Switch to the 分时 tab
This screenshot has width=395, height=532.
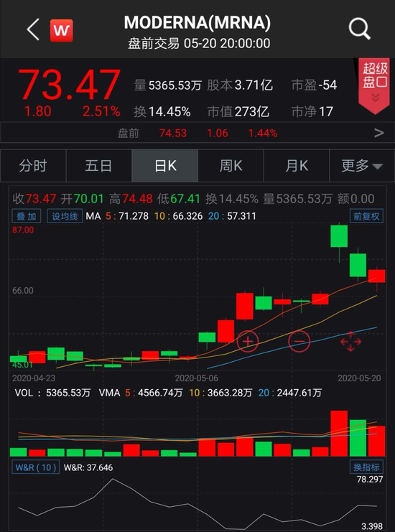[x=33, y=166]
